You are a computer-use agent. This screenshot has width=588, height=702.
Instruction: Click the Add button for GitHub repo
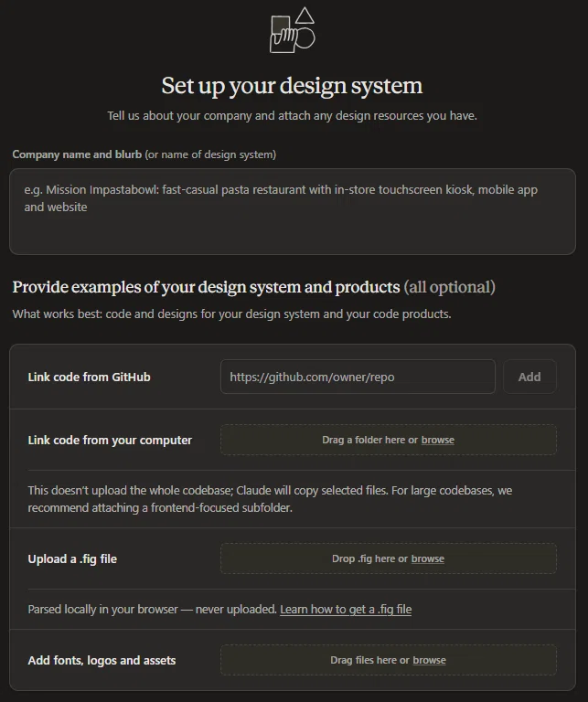tap(529, 377)
